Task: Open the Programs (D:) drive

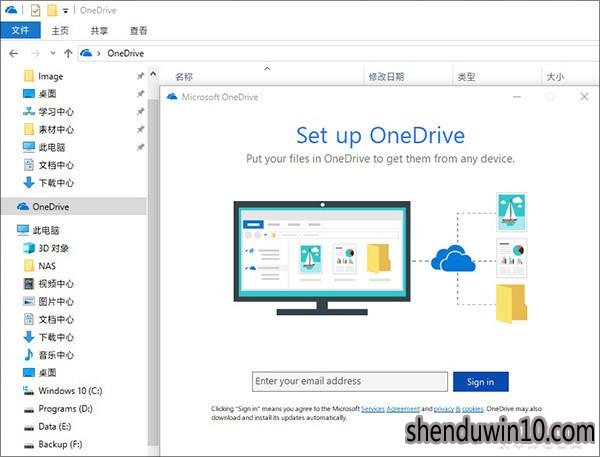Action: click(x=65, y=408)
